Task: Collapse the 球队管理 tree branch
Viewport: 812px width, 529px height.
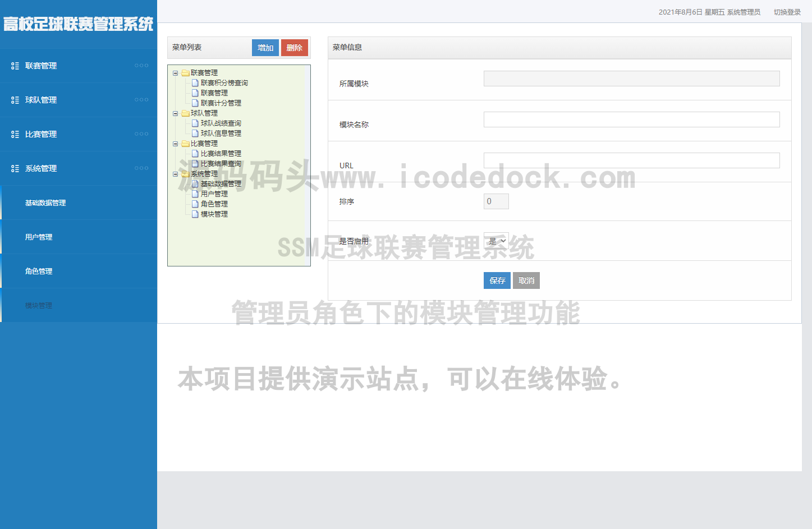Action: (176, 113)
